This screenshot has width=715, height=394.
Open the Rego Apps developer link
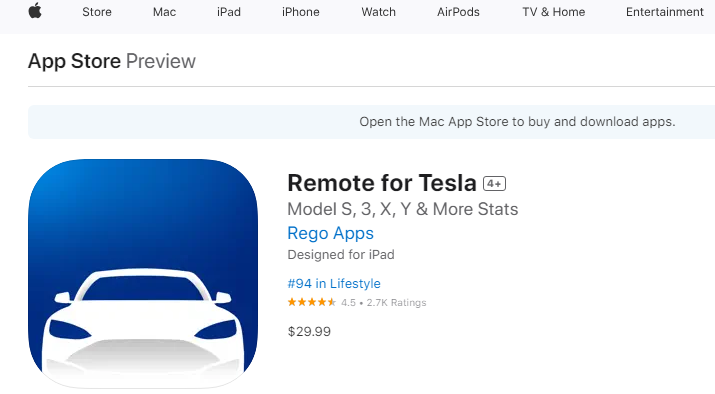click(x=330, y=233)
